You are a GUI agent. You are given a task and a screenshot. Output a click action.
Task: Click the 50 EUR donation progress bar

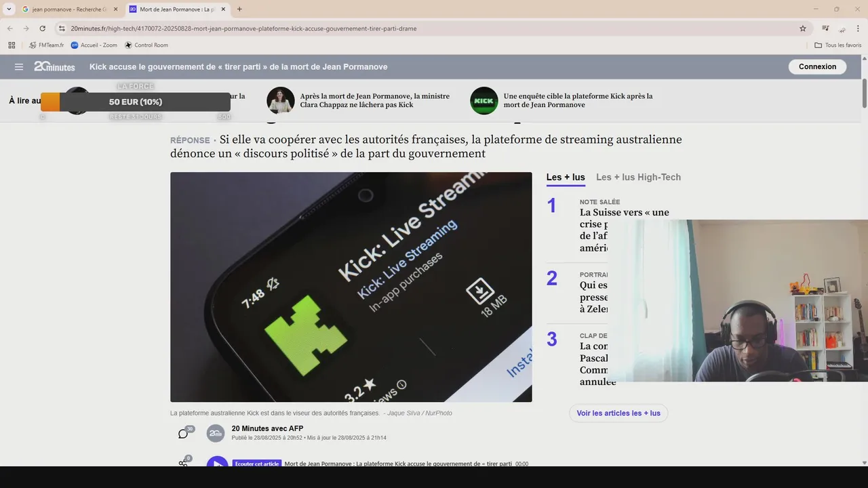pos(136,102)
